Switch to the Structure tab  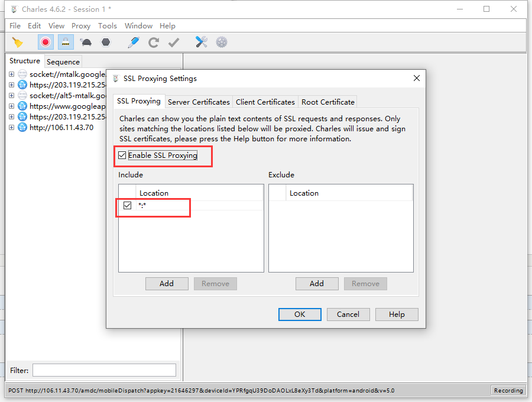coord(25,61)
